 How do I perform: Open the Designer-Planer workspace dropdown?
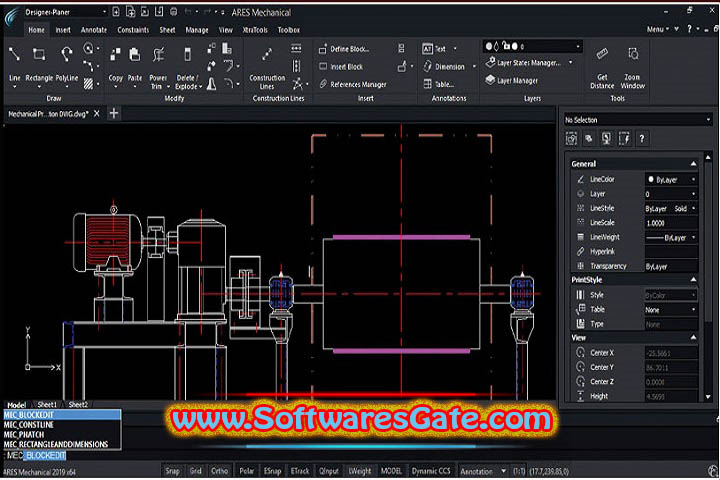coord(65,12)
